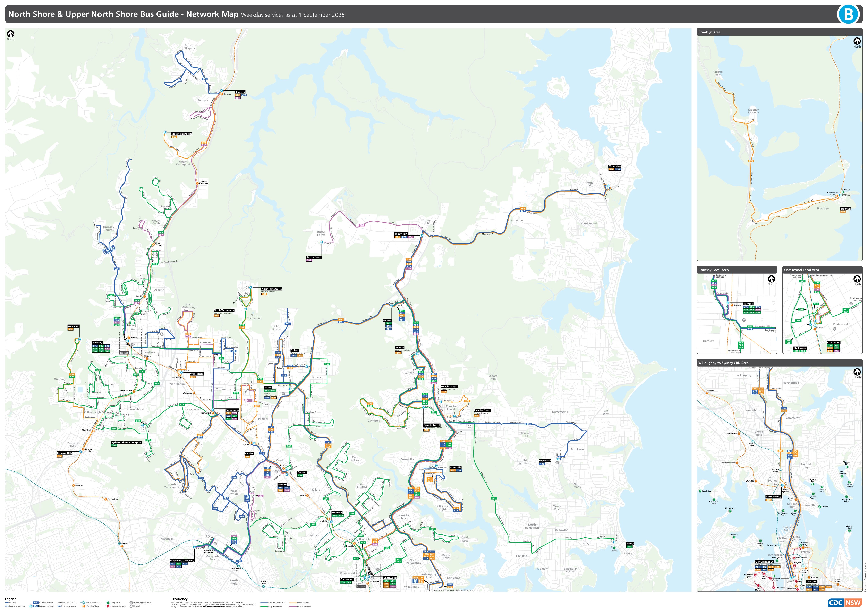Open the See inset link near Hornsby
This screenshot has height=613, width=868.
click(124, 353)
